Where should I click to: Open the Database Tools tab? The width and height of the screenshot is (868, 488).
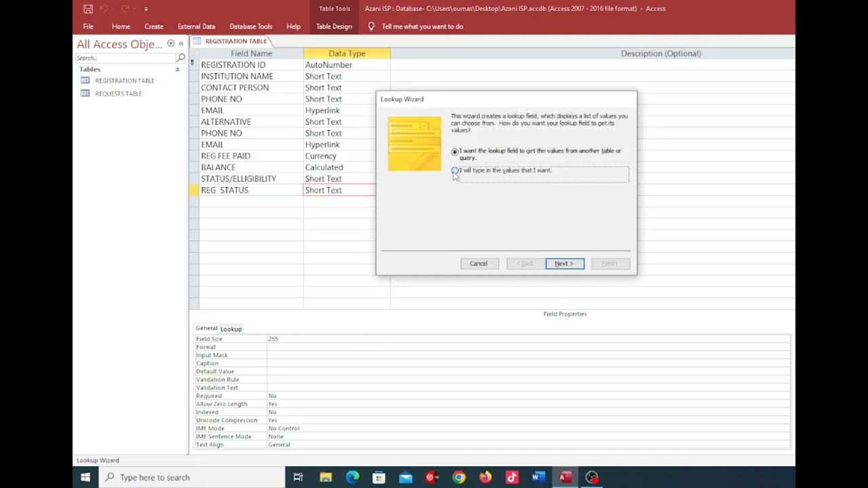251,26
